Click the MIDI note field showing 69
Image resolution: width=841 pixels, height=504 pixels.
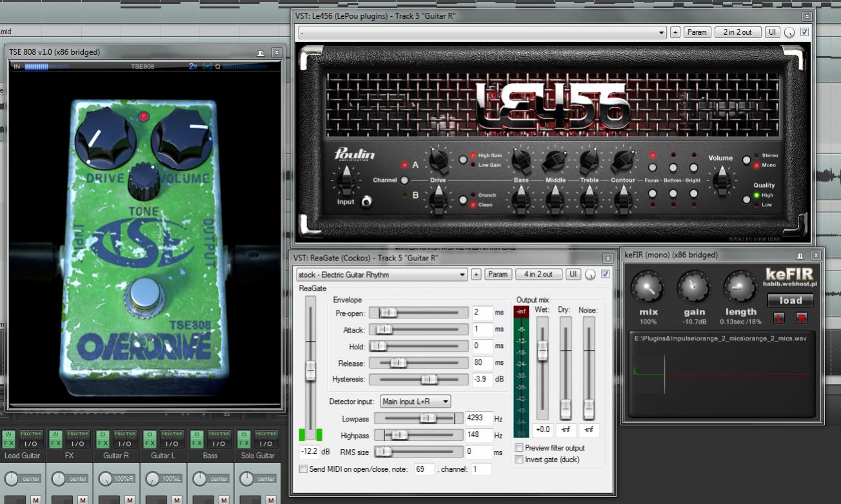click(x=424, y=469)
